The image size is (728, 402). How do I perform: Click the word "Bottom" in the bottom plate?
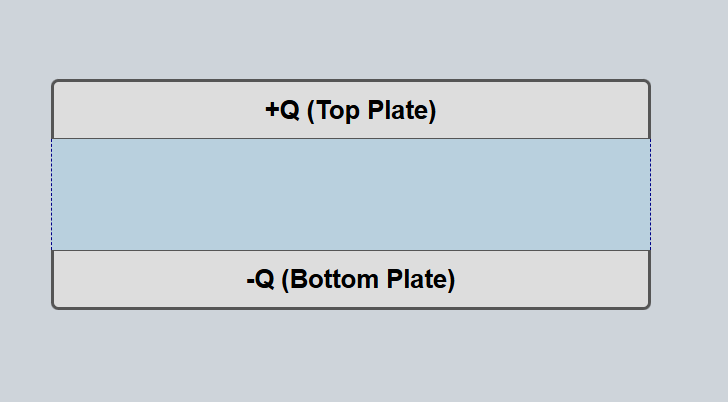(334, 279)
